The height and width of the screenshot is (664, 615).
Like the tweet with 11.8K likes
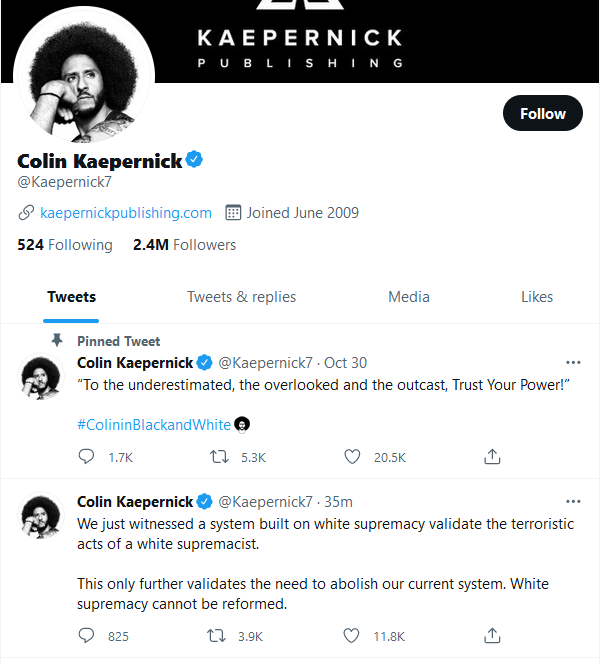(x=351, y=636)
